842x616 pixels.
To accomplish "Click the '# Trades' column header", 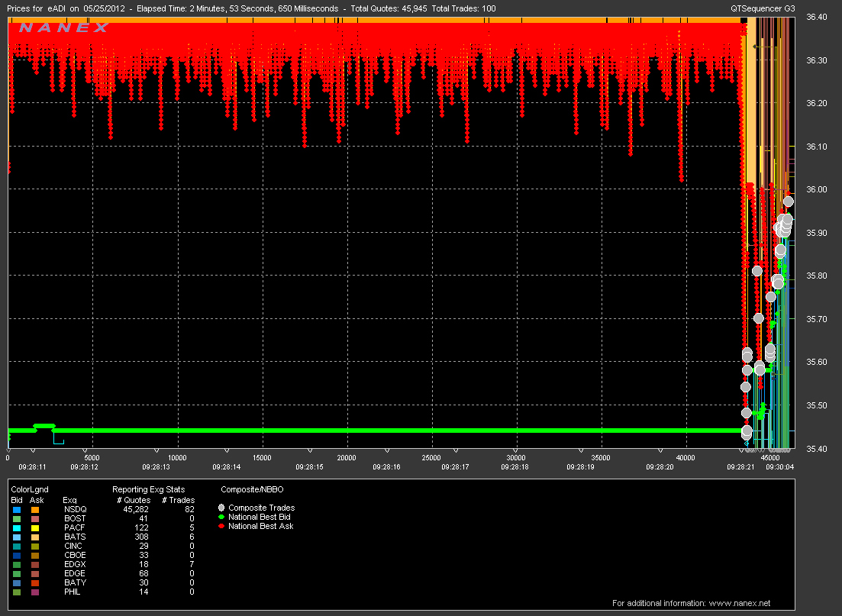I will click(x=179, y=500).
